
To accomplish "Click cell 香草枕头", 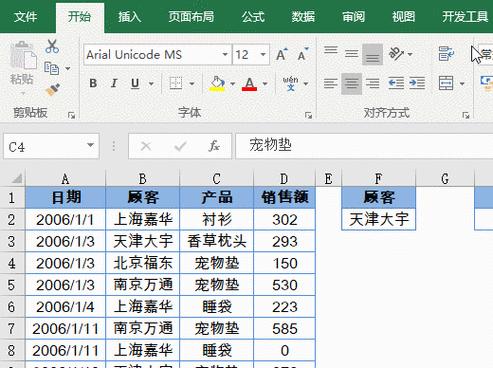I will coord(217,241).
